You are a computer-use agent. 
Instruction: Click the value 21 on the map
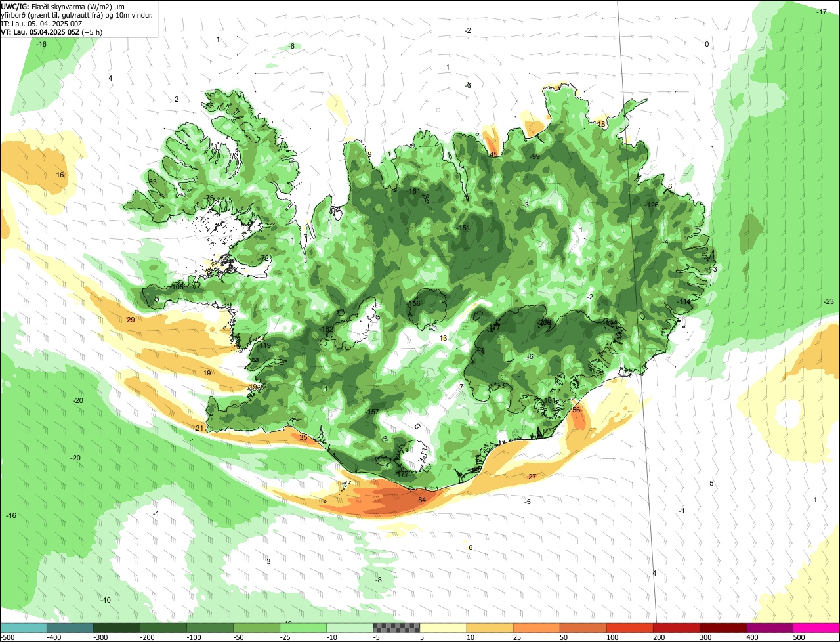click(x=199, y=428)
